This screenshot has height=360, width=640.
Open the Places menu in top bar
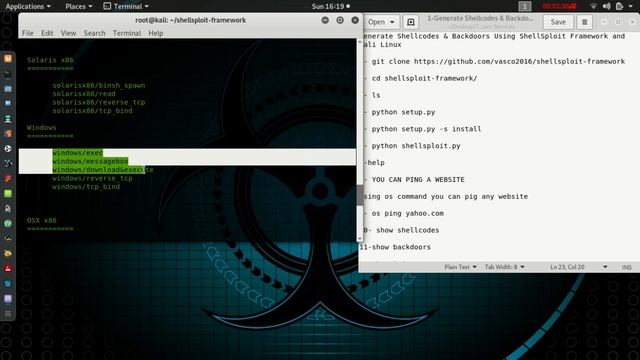[79, 6]
